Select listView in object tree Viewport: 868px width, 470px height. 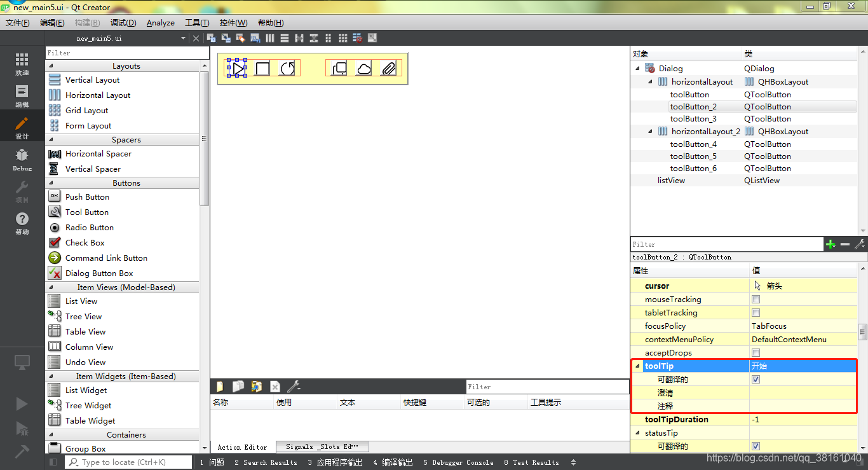pyautogui.click(x=671, y=181)
